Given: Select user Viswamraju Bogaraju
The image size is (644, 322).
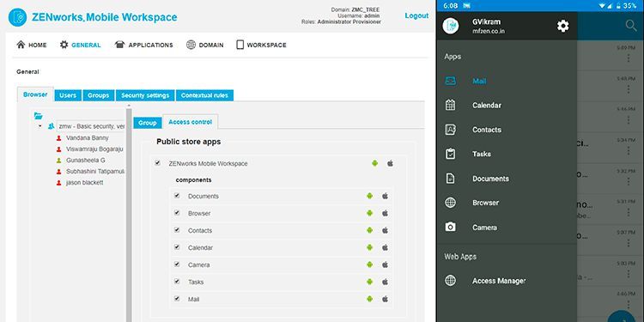Looking at the screenshot, I should pyautogui.click(x=94, y=149).
